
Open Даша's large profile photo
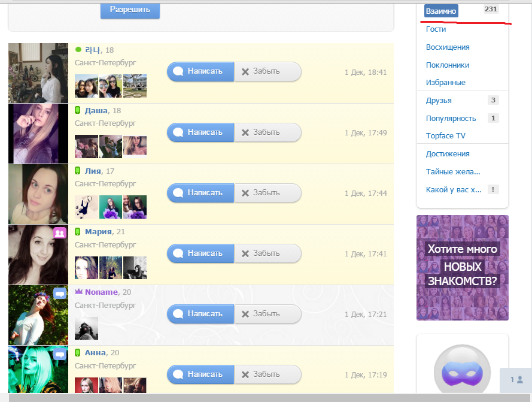pos(38,134)
